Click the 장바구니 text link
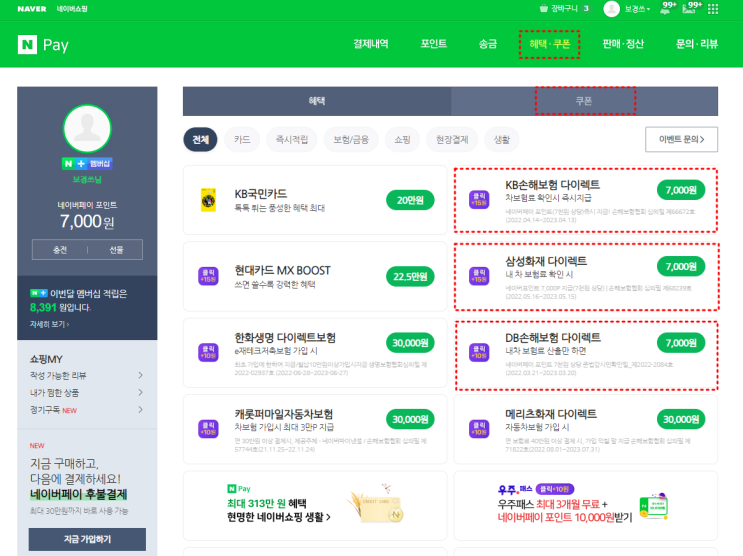The width and height of the screenshot is (743, 556). coord(564,9)
